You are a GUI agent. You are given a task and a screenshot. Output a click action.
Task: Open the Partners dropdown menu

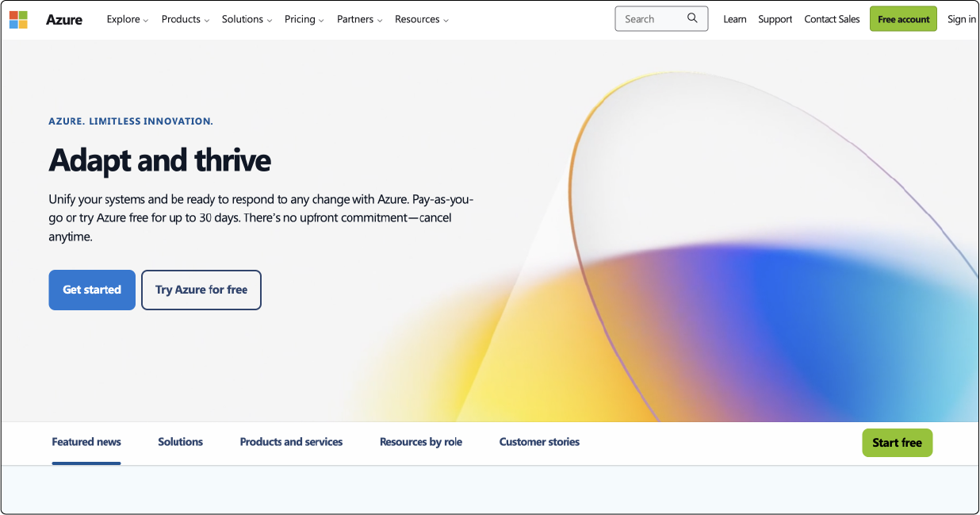(360, 19)
